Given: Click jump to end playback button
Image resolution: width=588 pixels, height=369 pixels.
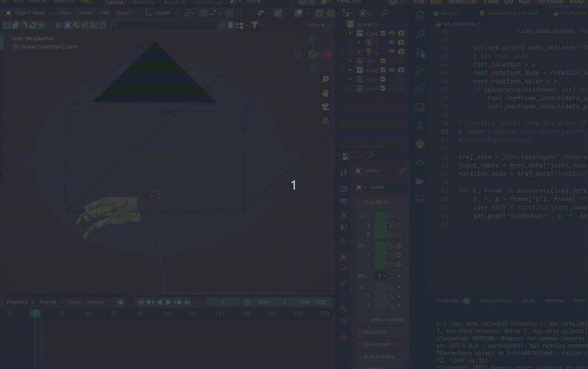Looking at the screenshot, I should tap(187, 302).
